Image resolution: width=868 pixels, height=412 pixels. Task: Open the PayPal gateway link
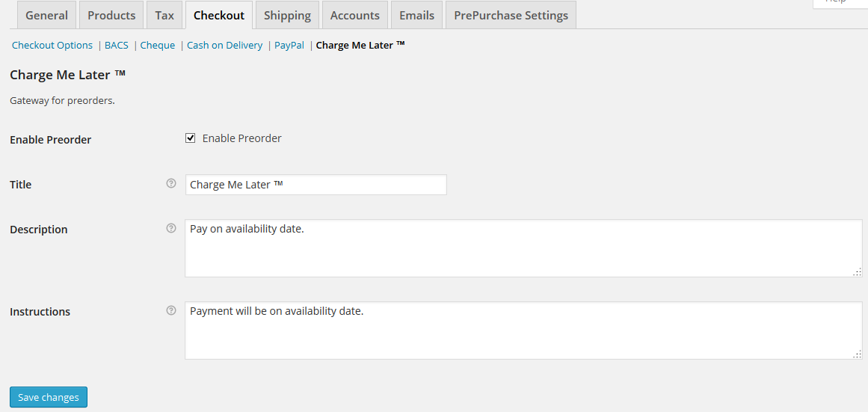click(289, 45)
